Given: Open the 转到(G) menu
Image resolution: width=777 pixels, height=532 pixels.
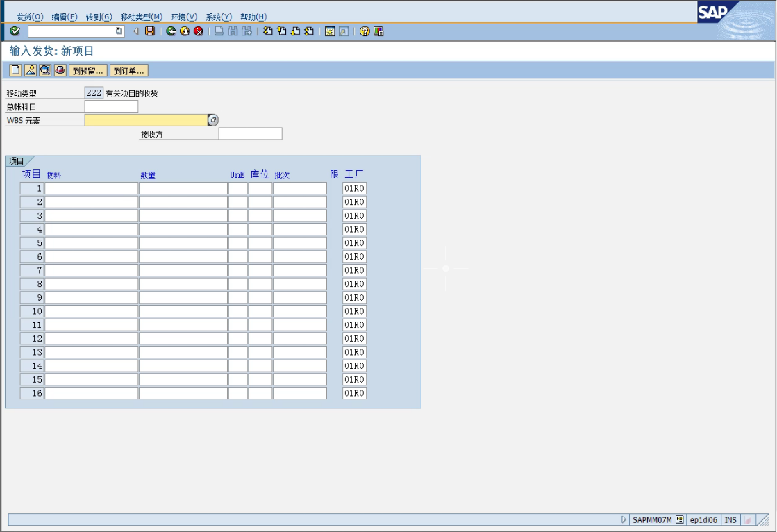Looking at the screenshot, I should click(99, 17).
